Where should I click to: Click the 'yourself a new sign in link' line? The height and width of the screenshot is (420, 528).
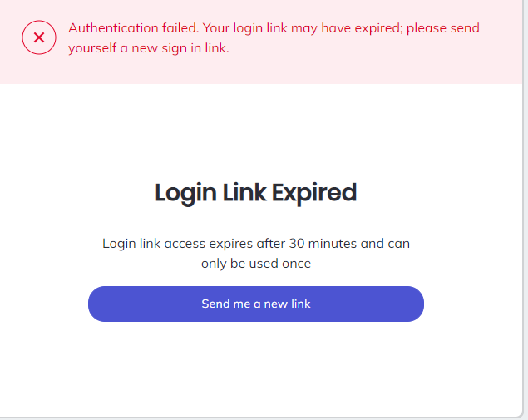point(149,48)
